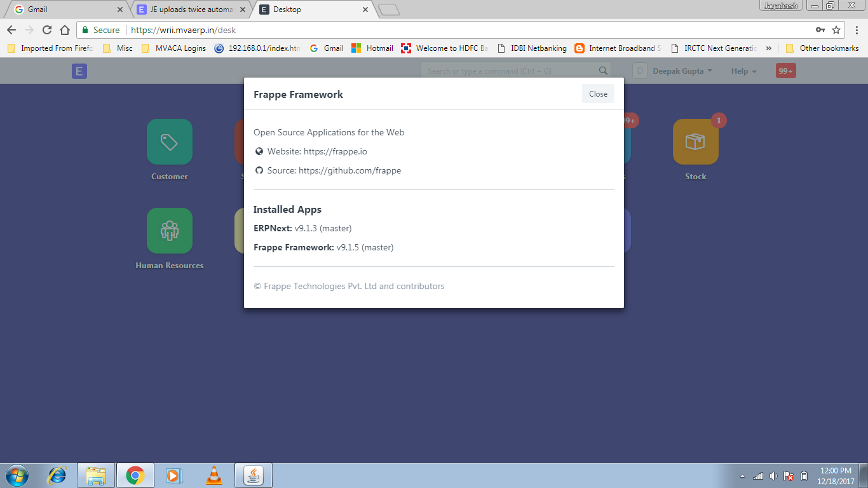868x488 pixels.
Task: Open a new browser tab
Action: click(388, 10)
